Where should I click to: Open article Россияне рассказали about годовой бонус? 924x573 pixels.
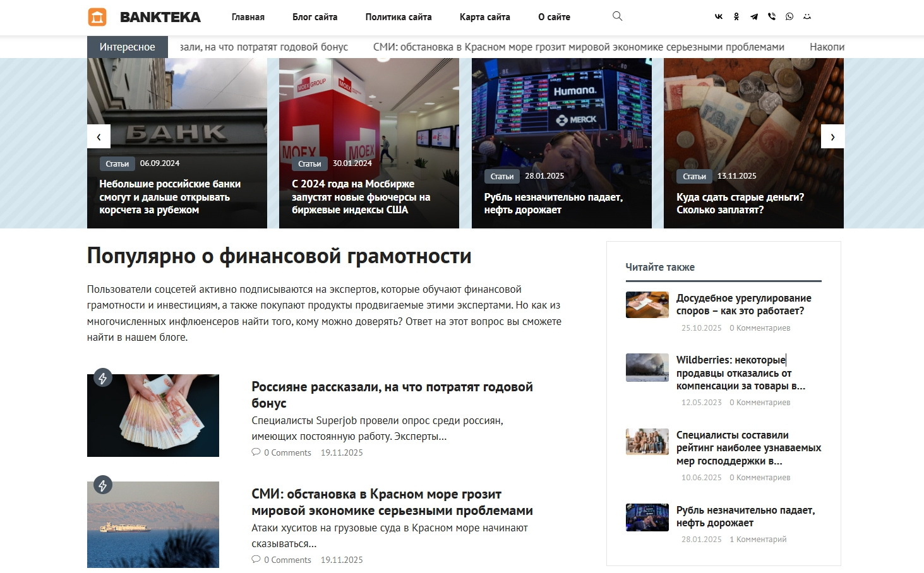392,395
